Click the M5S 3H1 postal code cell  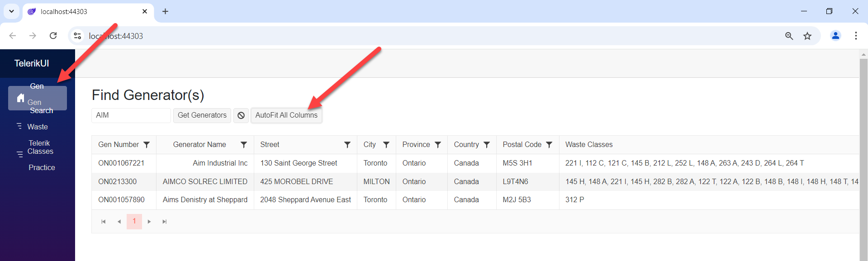[527, 163]
